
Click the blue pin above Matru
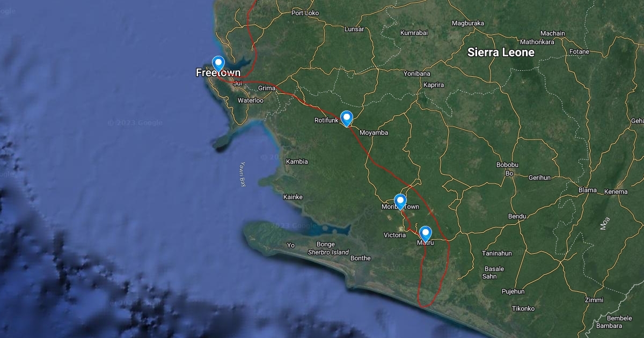tap(426, 233)
